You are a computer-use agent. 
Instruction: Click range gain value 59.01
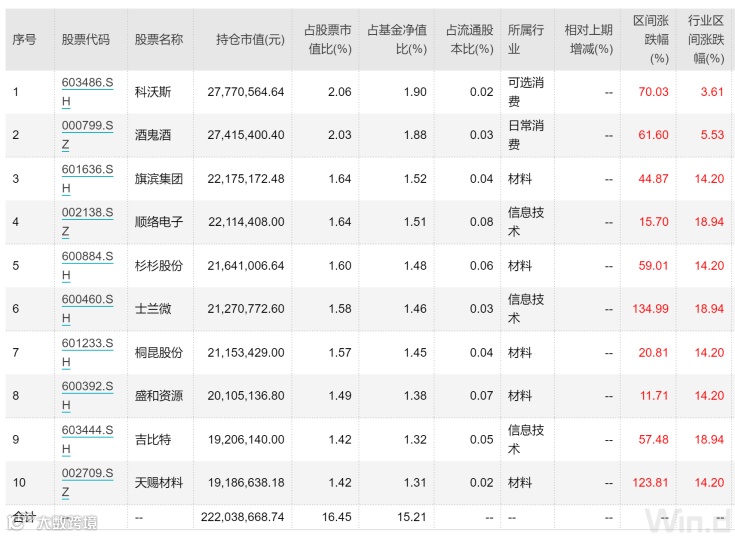pos(653,266)
